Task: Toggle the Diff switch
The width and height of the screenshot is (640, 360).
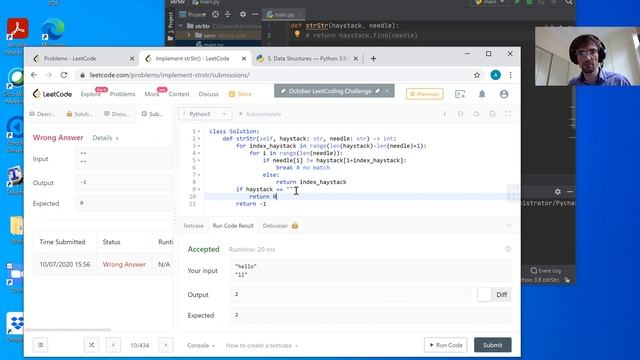Action: [x=494, y=295]
